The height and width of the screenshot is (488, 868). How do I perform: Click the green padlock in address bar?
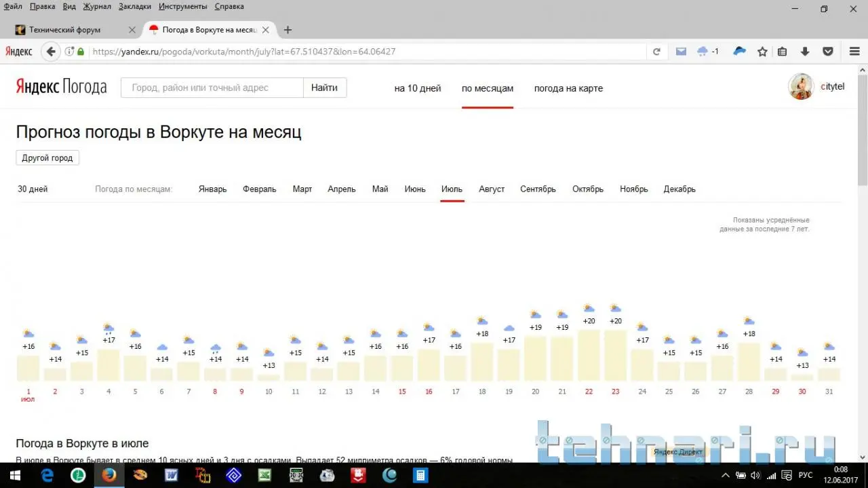tap(81, 52)
